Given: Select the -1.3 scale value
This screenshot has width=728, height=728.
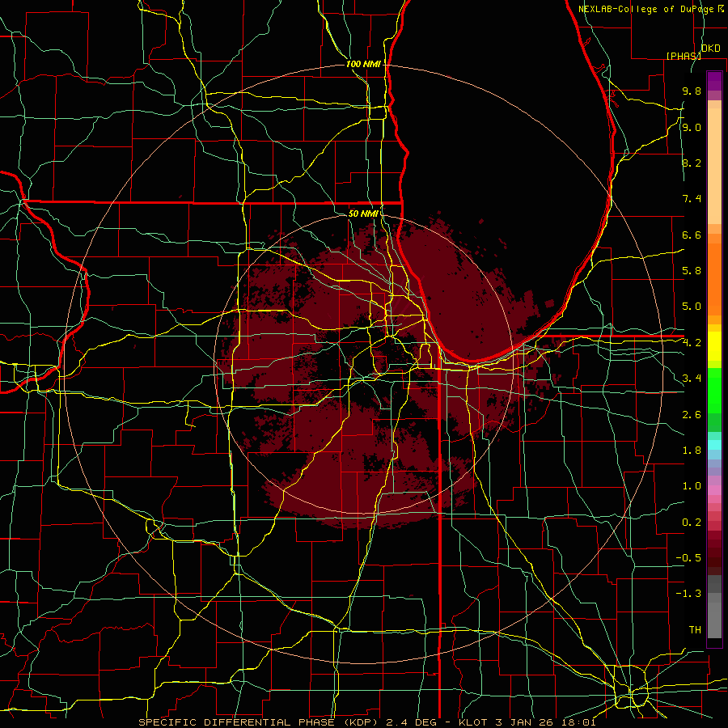Looking at the screenshot, I should 688,594.
